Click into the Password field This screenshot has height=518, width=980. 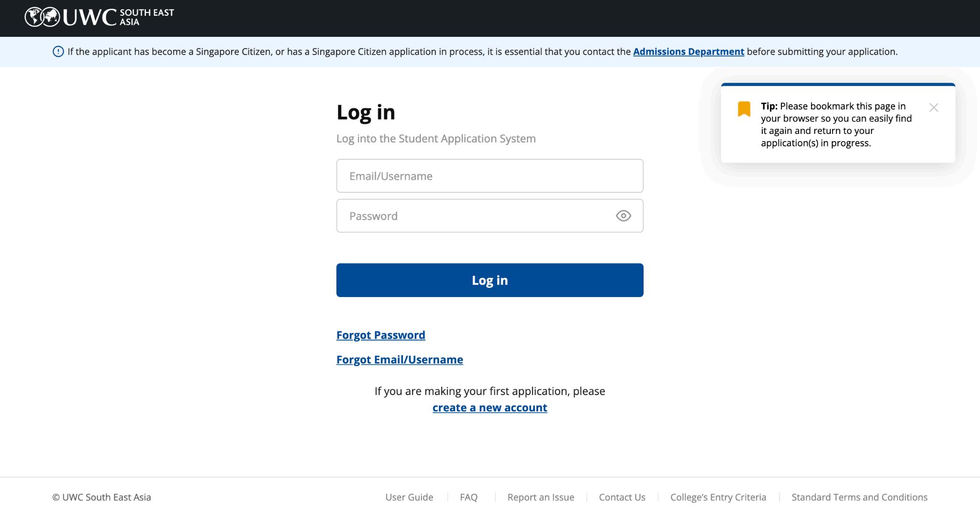point(474,216)
